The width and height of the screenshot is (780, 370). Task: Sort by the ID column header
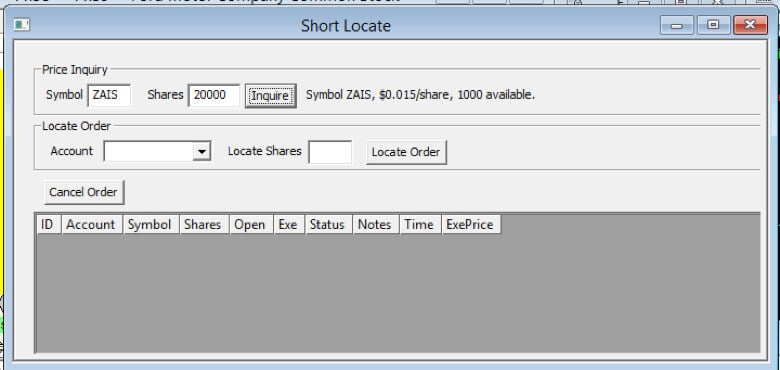pos(49,225)
